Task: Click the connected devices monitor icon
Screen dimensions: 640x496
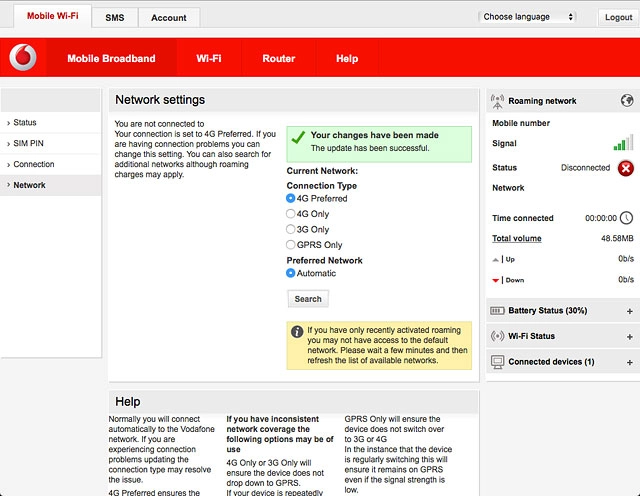Action: (x=498, y=361)
